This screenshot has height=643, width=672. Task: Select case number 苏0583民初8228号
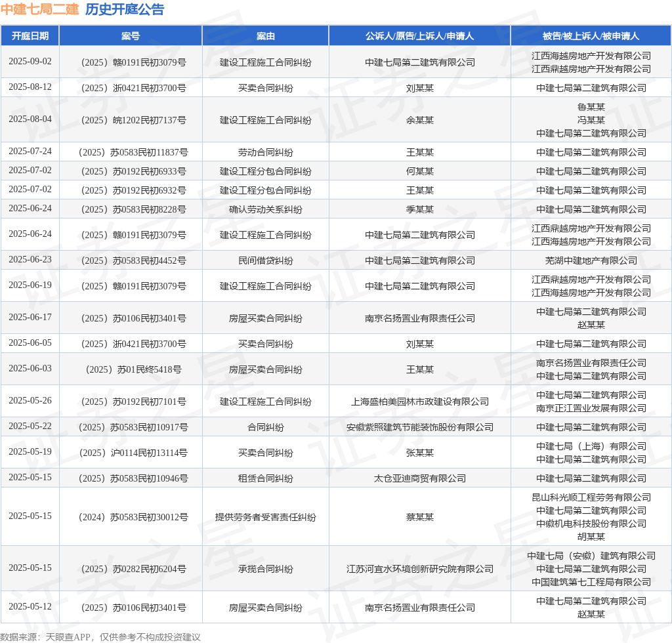tap(134, 209)
